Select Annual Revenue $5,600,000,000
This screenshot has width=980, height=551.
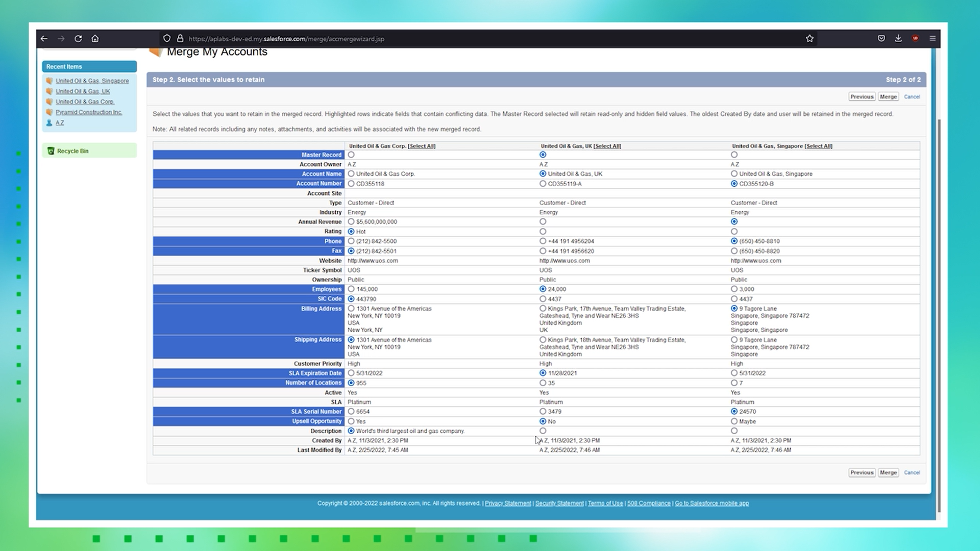click(x=351, y=222)
